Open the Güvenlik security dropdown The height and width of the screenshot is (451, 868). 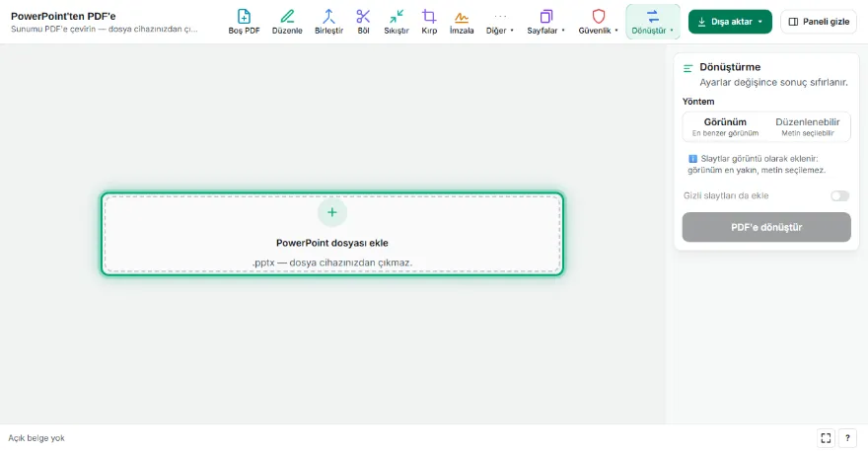point(598,22)
